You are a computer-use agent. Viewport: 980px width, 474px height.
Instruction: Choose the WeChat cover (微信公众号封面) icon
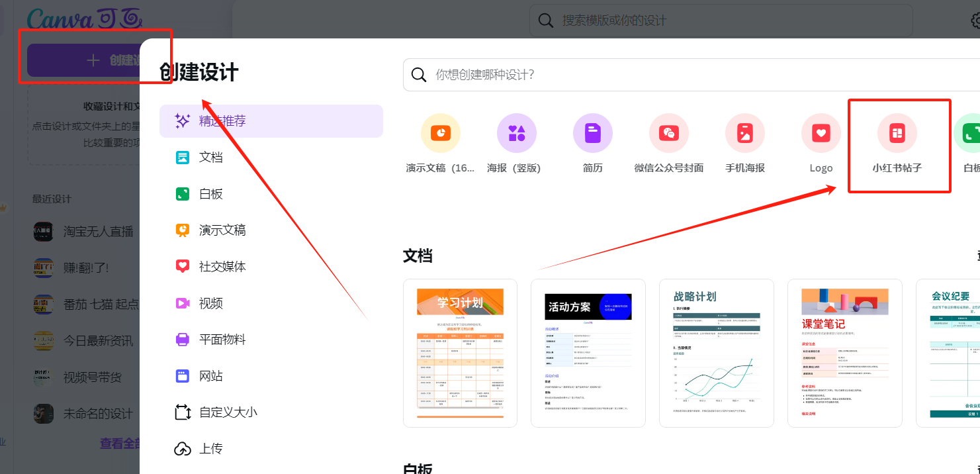point(668,133)
